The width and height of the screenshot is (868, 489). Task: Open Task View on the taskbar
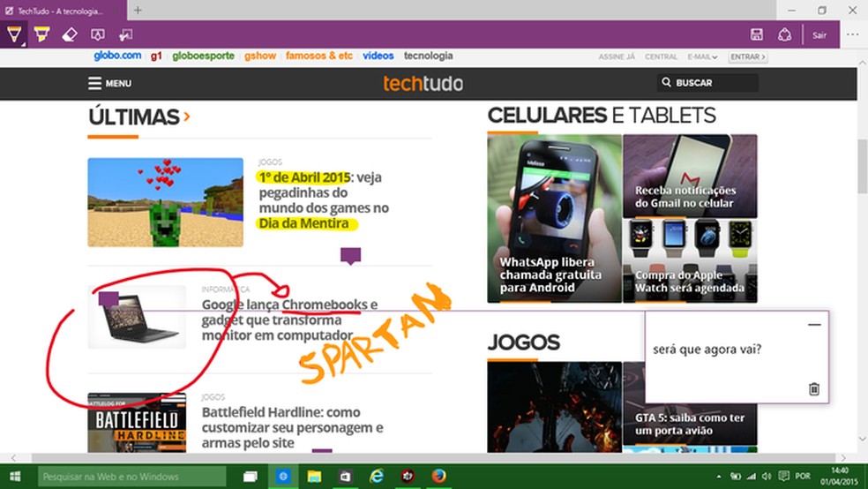(251, 477)
